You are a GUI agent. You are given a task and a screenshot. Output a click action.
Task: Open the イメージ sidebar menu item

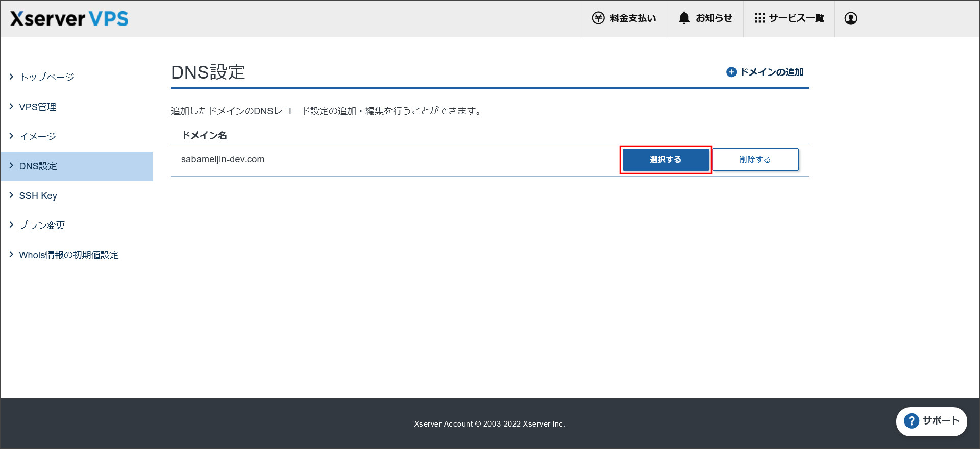pyautogui.click(x=38, y=136)
